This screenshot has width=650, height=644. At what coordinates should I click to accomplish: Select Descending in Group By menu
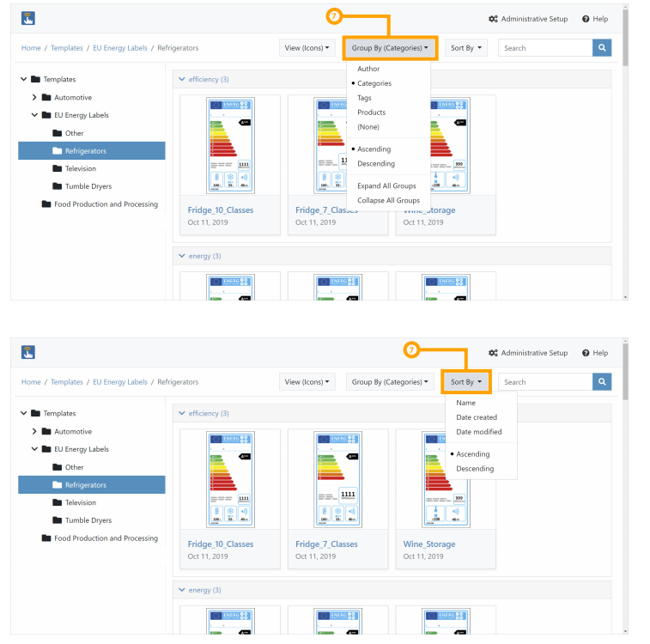click(x=376, y=164)
